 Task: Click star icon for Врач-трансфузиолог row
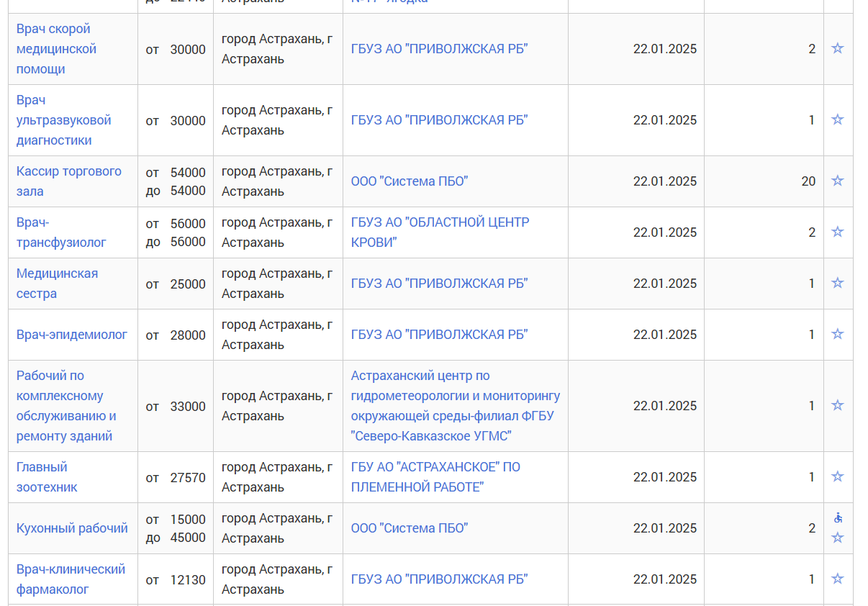[838, 232]
